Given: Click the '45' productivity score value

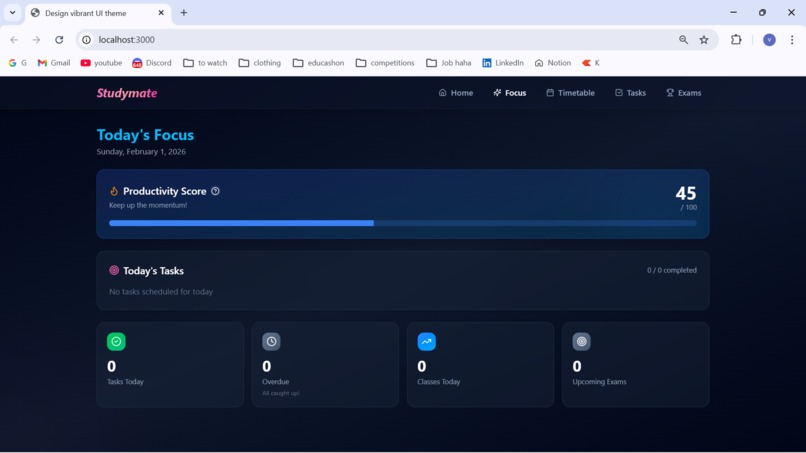Looking at the screenshot, I should pos(686,194).
